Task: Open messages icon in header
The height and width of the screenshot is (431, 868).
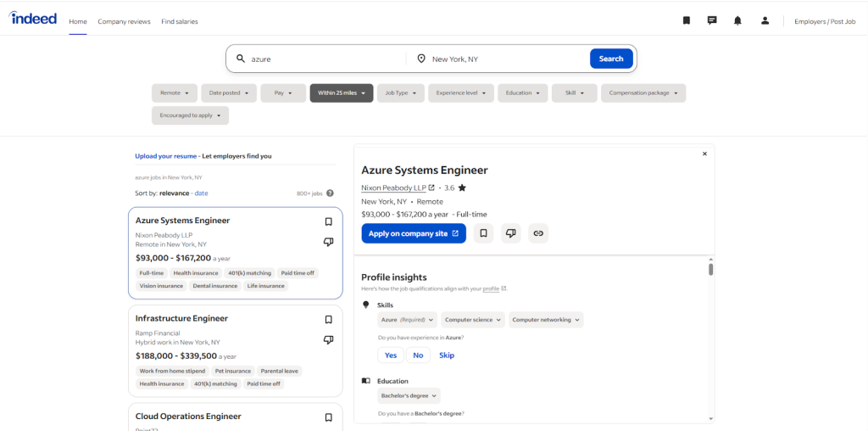Action: point(712,20)
